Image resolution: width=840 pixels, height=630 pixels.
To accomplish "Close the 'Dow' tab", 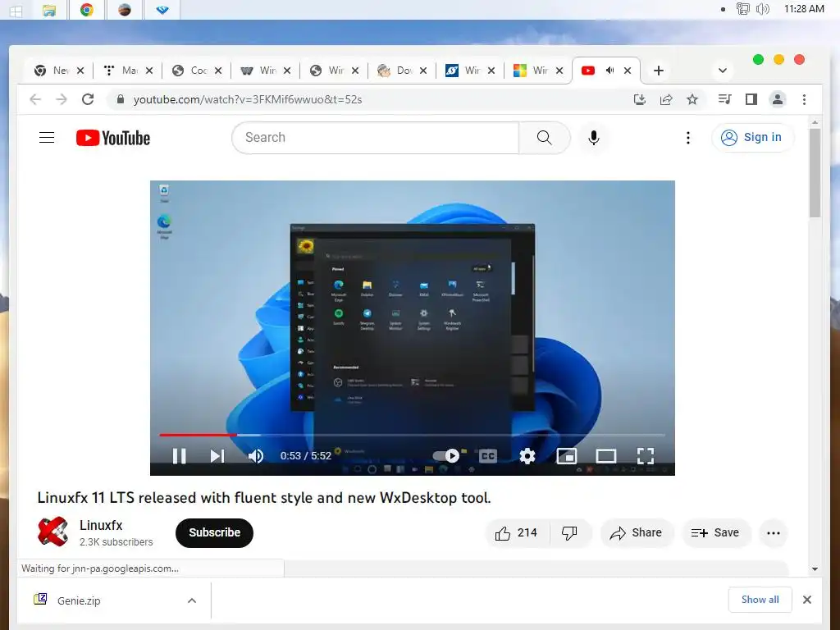I will tap(423, 71).
